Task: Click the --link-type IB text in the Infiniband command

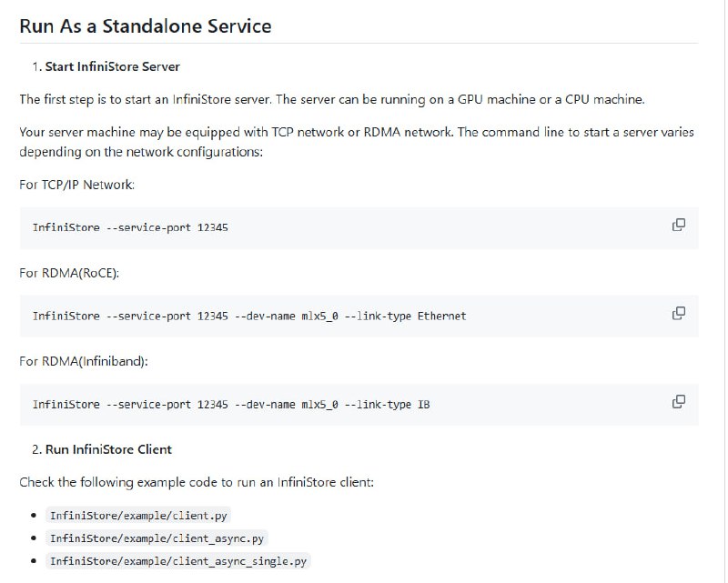Action: point(390,404)
